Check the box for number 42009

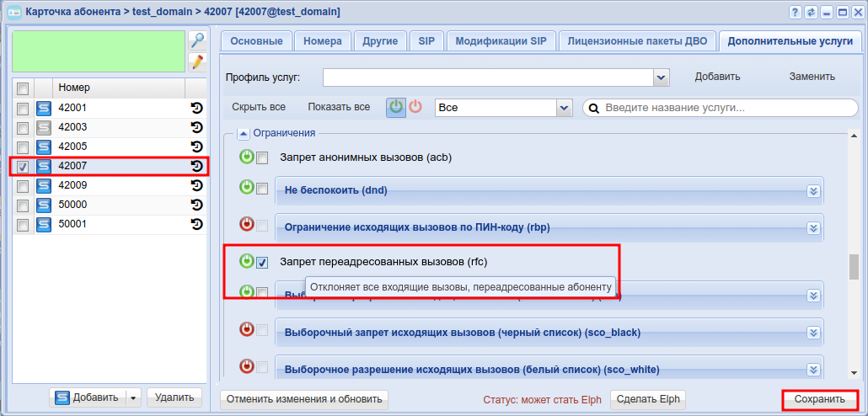point(23,186)
